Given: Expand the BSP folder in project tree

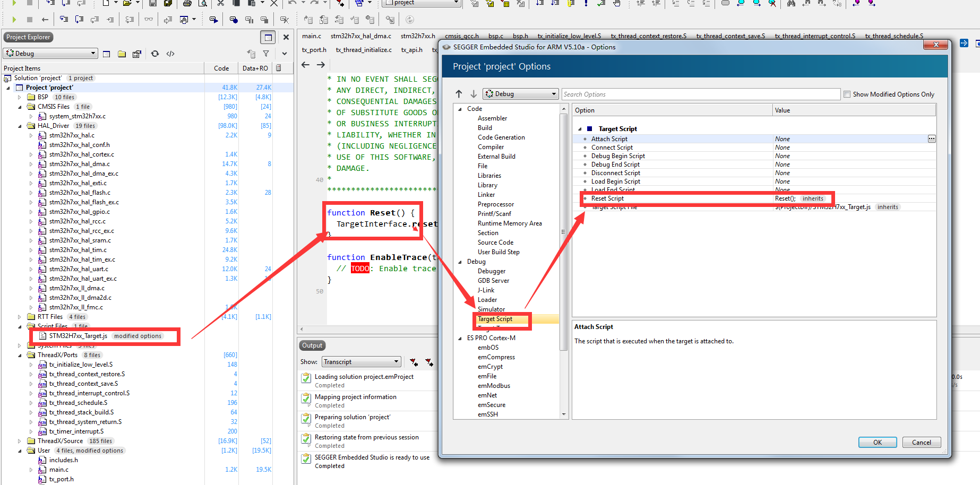Looking at the screenshot, I should [20, 97].
